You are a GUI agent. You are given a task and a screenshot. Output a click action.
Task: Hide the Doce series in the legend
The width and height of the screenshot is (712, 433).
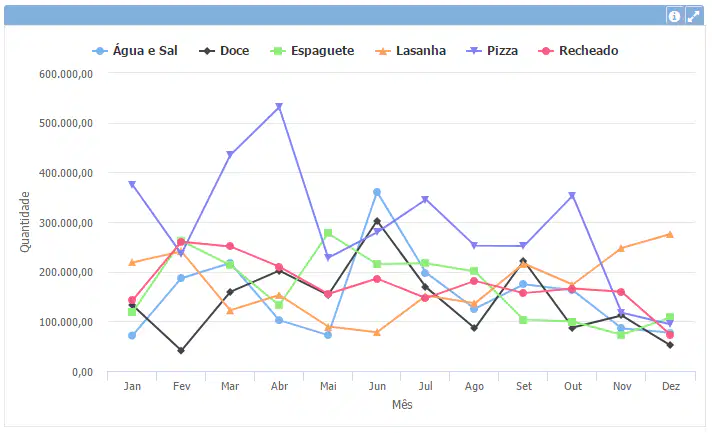224,51
